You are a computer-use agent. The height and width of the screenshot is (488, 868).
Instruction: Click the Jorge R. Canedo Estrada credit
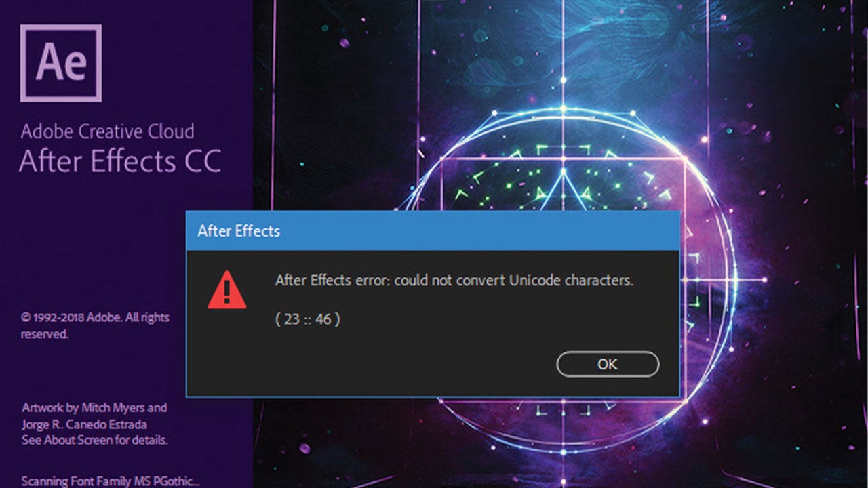[84, 424]
